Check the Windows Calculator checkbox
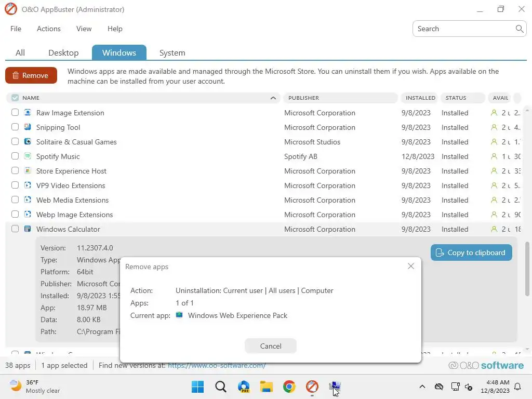Viewport: 532px width, 399px height. (15, 229)
